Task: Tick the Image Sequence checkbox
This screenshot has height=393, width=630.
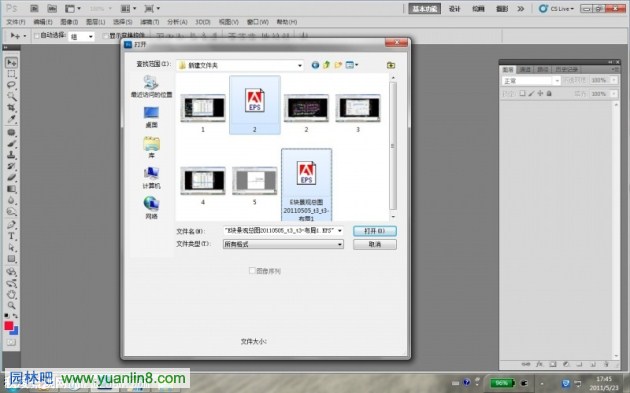Action: coord(252,271)
